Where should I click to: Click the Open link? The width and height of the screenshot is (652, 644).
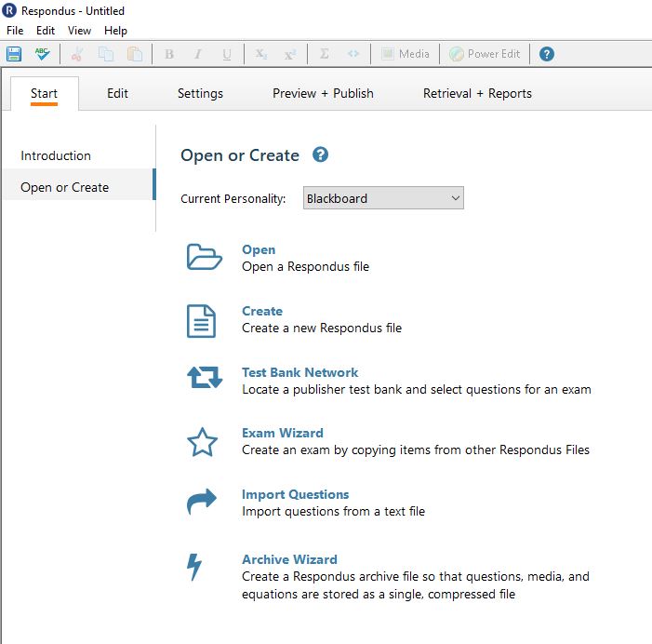click(259, 249)
